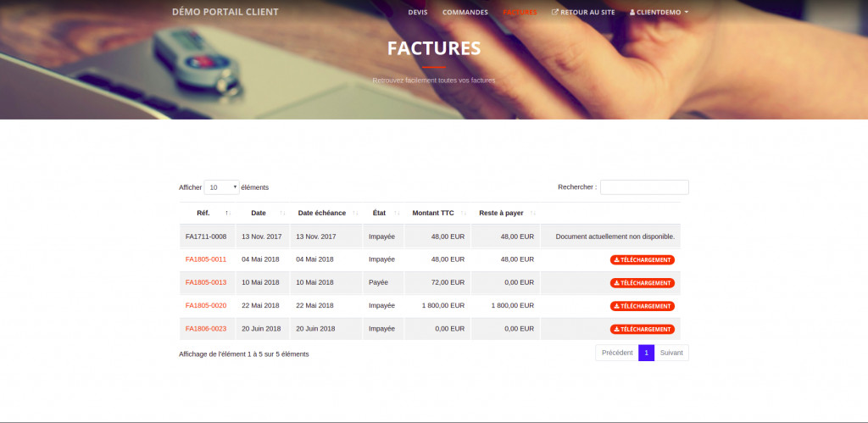Sort table by Réf. column
Viewport: 868px width, 423px height.
[207, 213]
